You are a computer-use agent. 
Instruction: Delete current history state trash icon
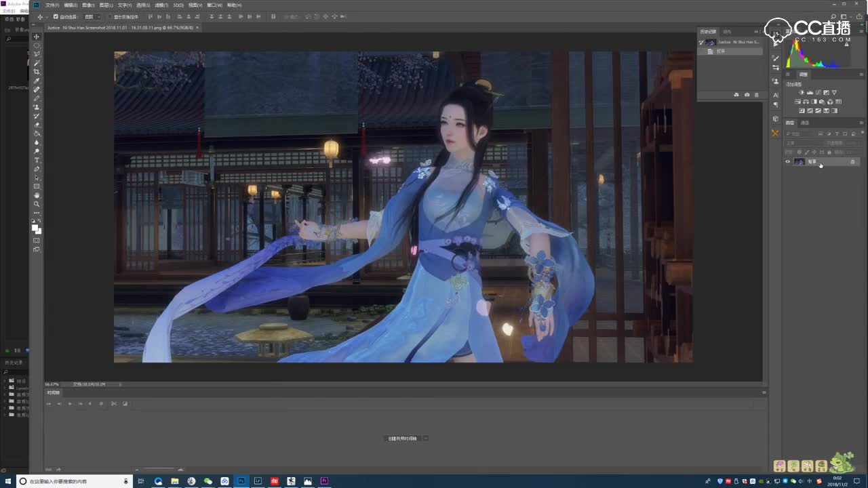coord(756,95)
